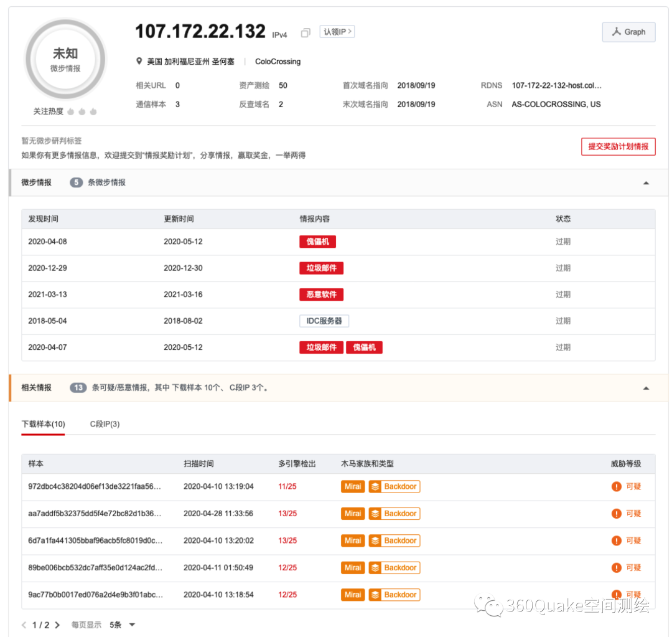Collapse the 微步情报 section

pos(646,183)
